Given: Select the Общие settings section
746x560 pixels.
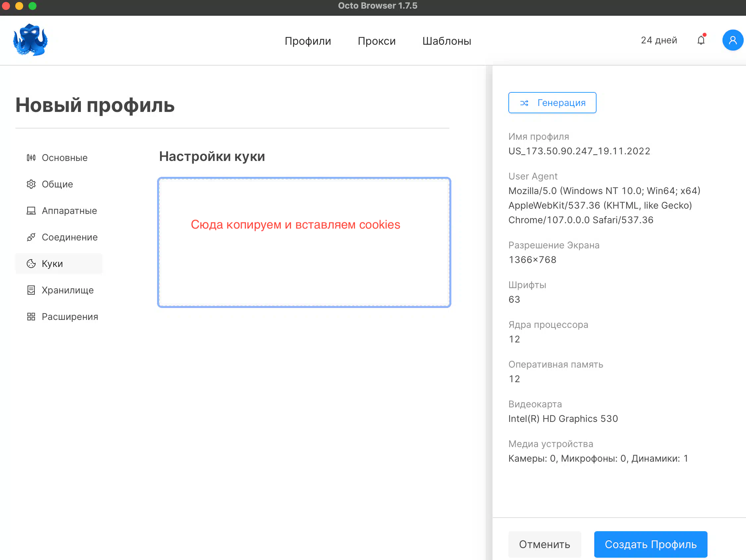Looking at the screenshot, I should tap(58, 184).
